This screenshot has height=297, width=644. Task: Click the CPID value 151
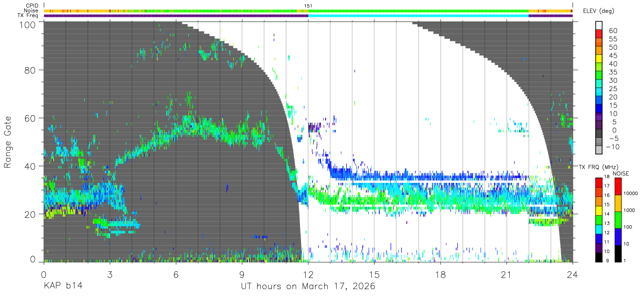tap(308, 6)
